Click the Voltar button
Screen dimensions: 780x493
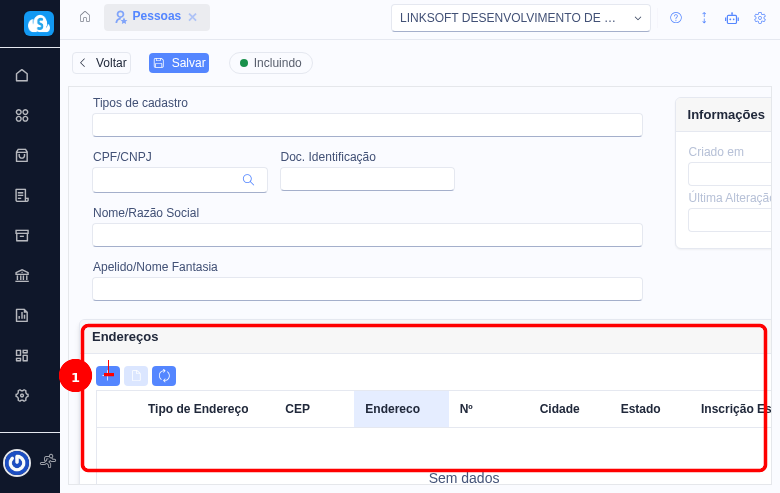click(x=101, y=63)
